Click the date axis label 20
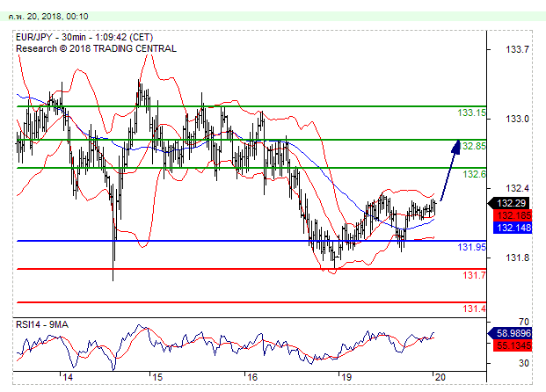 click(440, 377)
